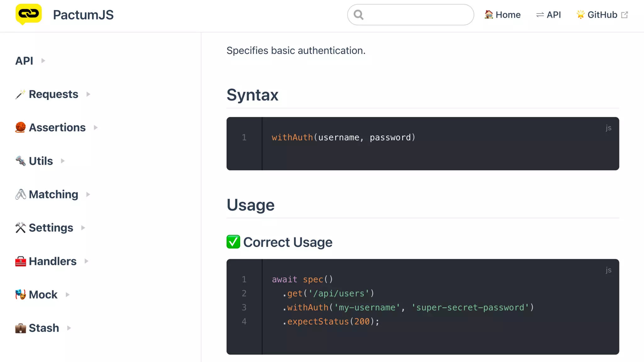Click the PactumJS yellow chain logo
This screenshot has height=362, width=644.
(29, 14)
